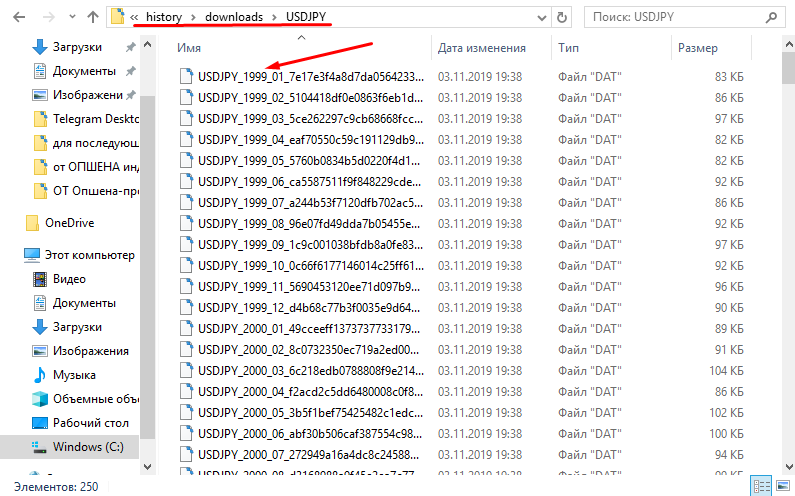
Task: Open ОТ Опшена-пр folder in sidebar
Action: coord(95,191)
